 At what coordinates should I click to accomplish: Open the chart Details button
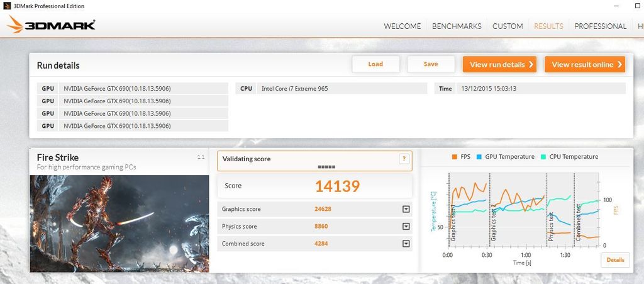pyautogui.click(x=615, y=259)
